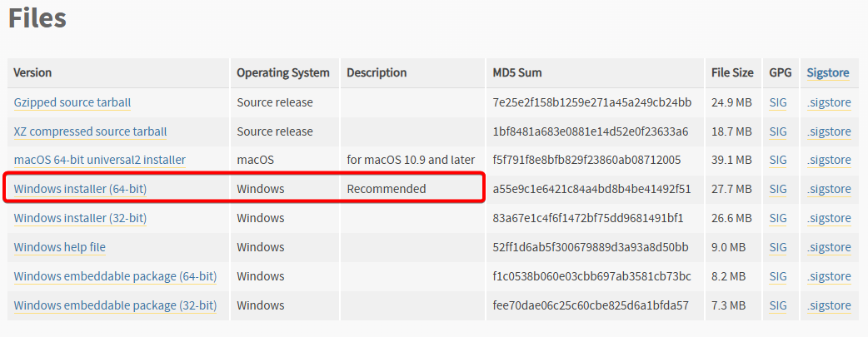Download Windows embeddable package (64-bit)
Screen dimensions: 868x337
[115, 276]
